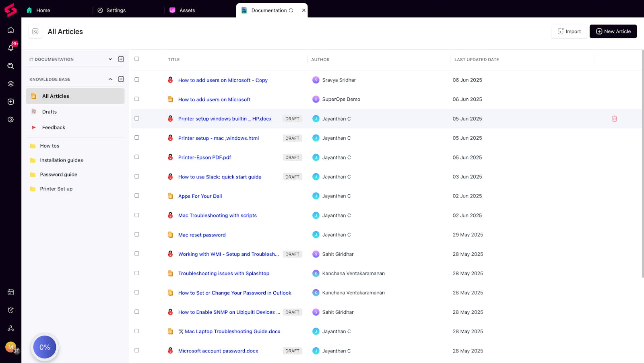Click the 0% progress circle
Image resolution: width=644 pixels, height=363 pixels.
click(x=45, y=347)
